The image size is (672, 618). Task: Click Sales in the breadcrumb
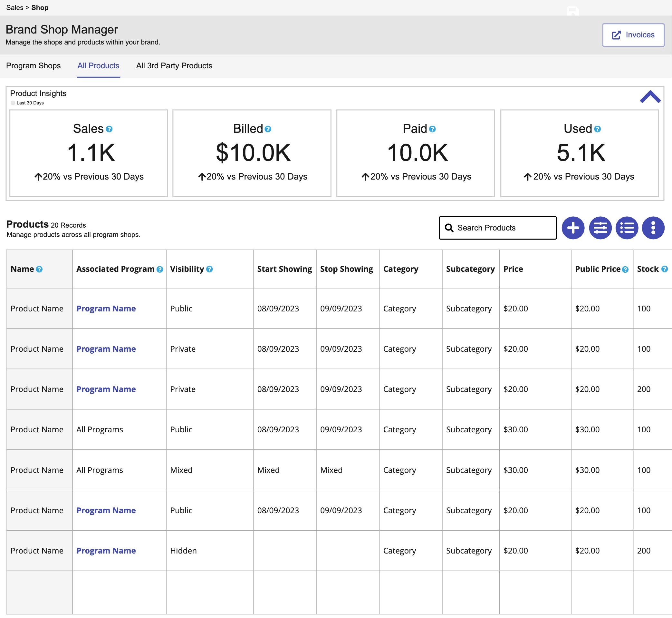click(x=15, y=7)
